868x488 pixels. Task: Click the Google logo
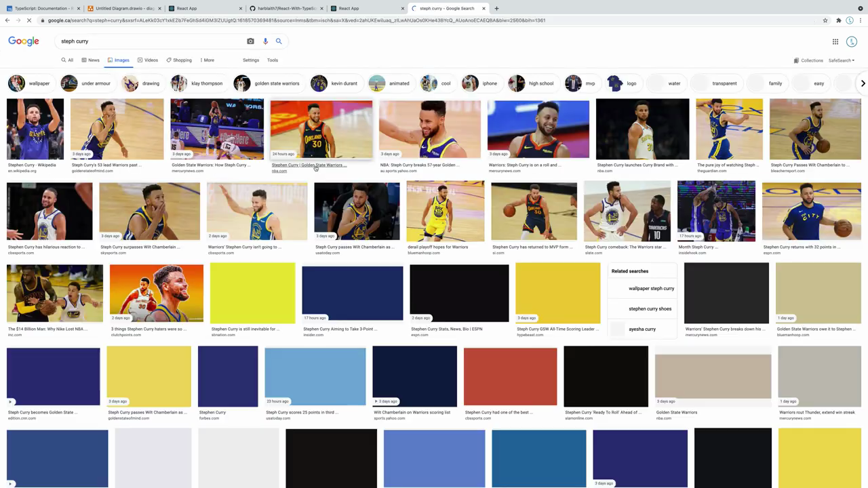pos(24,41)
